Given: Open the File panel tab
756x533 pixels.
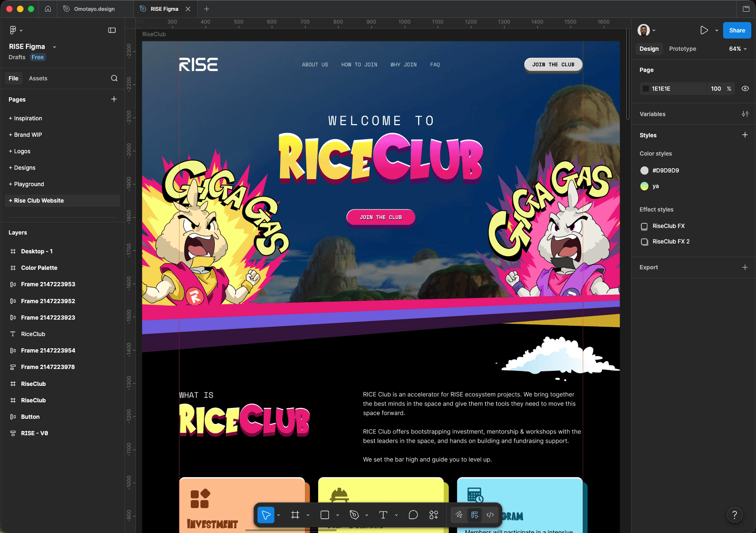Looking at the screenshot, I should click(14, 78).
